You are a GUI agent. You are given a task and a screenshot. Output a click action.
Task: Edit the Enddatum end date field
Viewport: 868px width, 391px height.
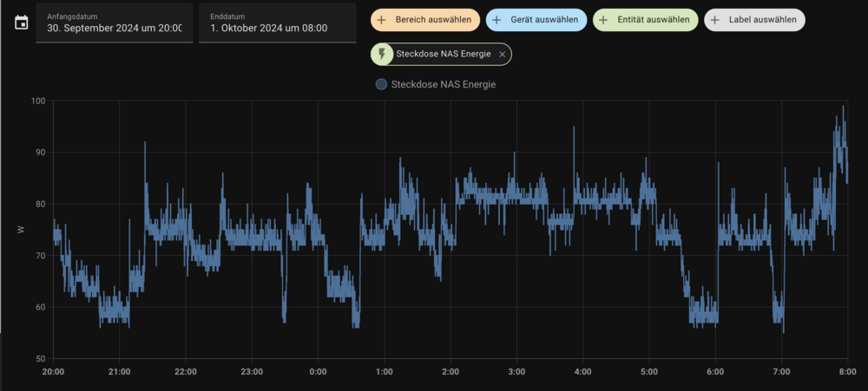click(278, 23)
